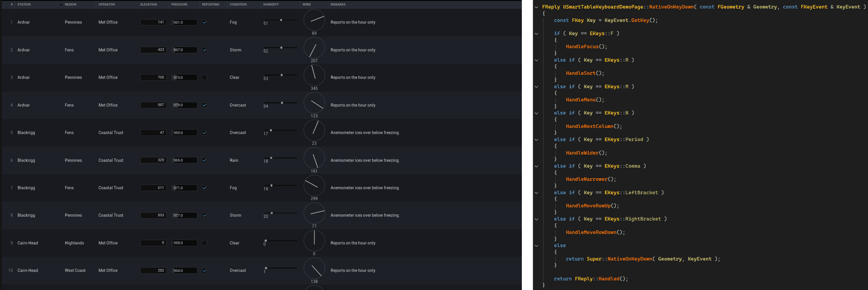Collapse the 'if Key == EKeys::F' block

(x=537, y=34)
